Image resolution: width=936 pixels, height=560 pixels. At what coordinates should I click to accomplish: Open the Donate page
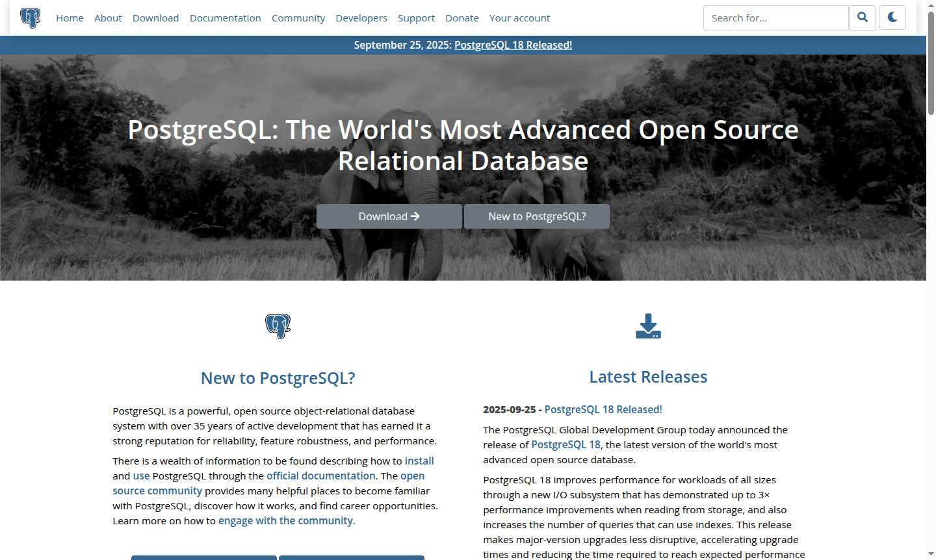point(462,18)
